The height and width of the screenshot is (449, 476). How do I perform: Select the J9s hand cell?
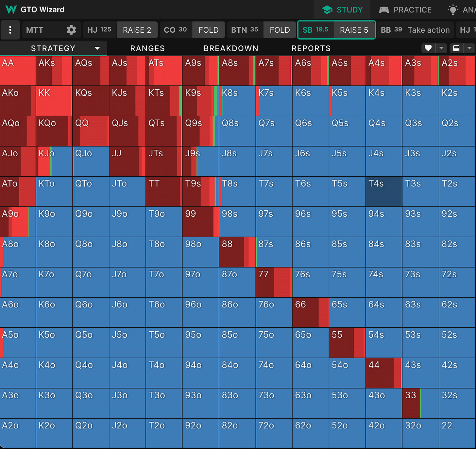(x=200, y=161)
